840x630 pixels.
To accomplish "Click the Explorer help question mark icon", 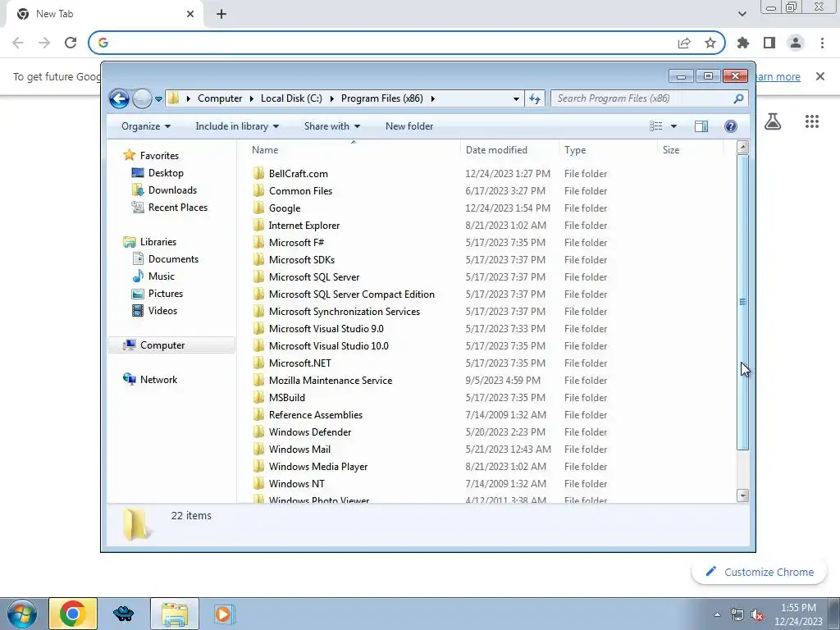I will [x=731, y=126].
